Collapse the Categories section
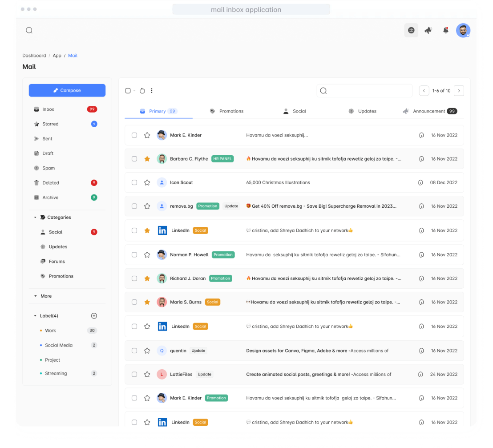The height and width of the screenshot is (448, 493). tap(36, 218)
